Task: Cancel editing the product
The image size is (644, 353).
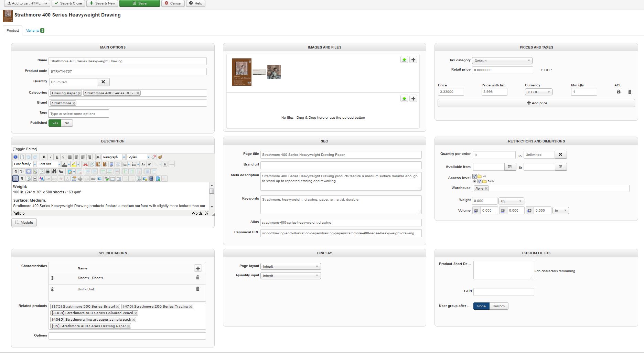Action: pyautogui.click(x=173, y=3)
